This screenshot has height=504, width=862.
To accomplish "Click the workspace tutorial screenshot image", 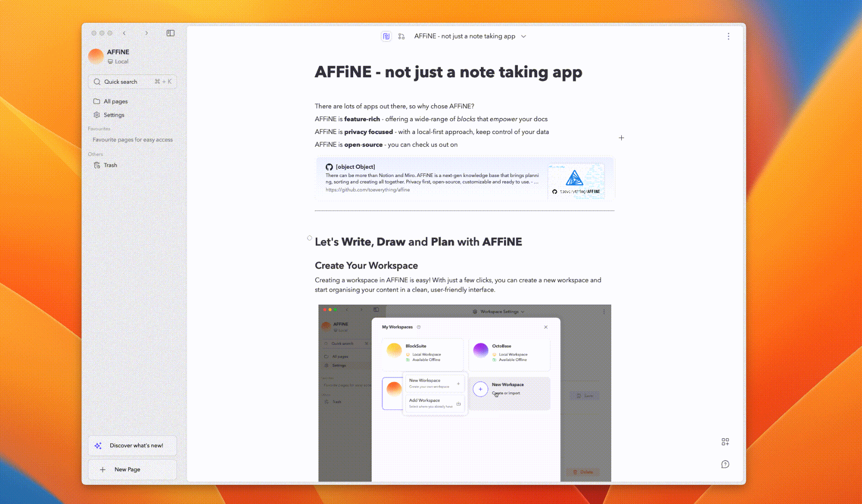I will (x=464, y=393).
